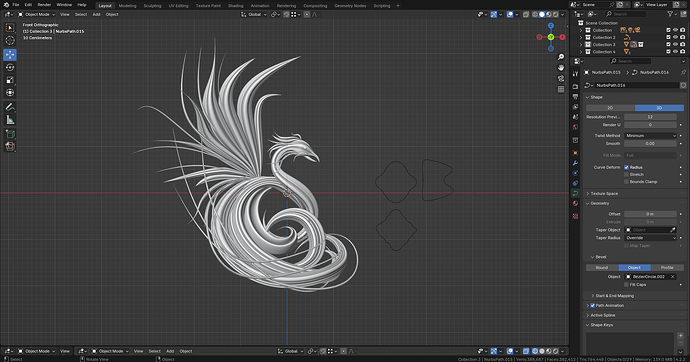The width and height of the screenshot is (690, 362).
Task: Select Round bevel mode
Action: (602, 267)
